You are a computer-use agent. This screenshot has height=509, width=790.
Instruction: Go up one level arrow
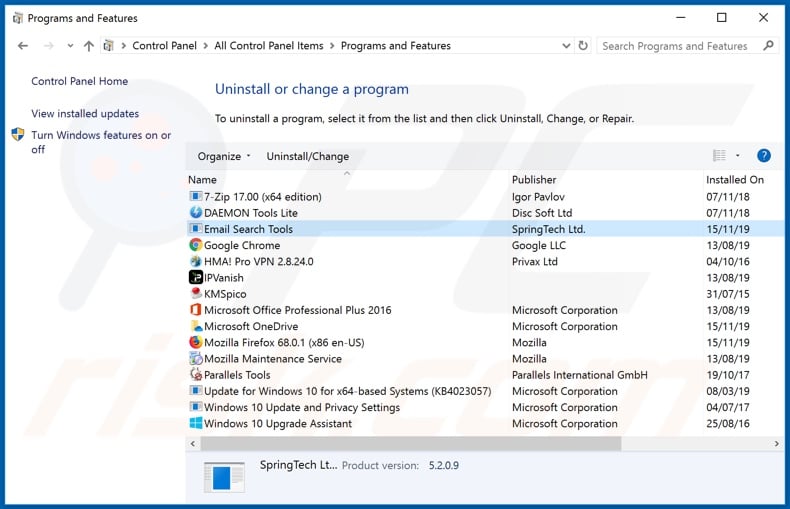89,46
